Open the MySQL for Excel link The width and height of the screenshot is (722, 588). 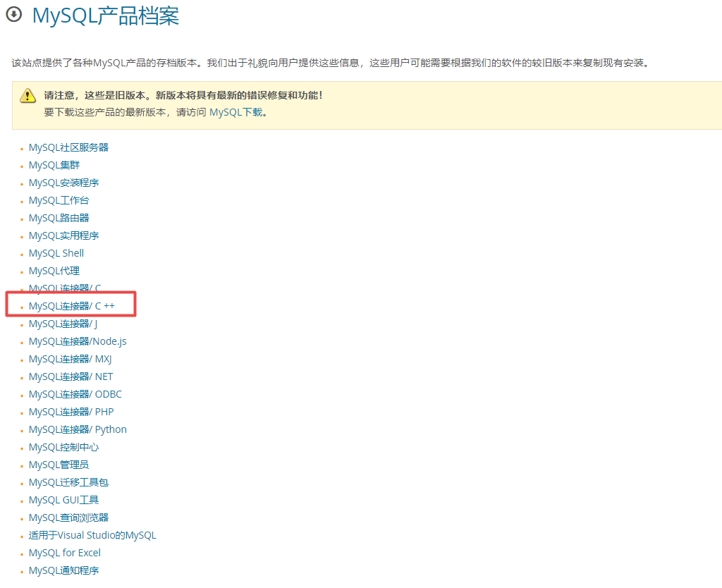[64, 553]
